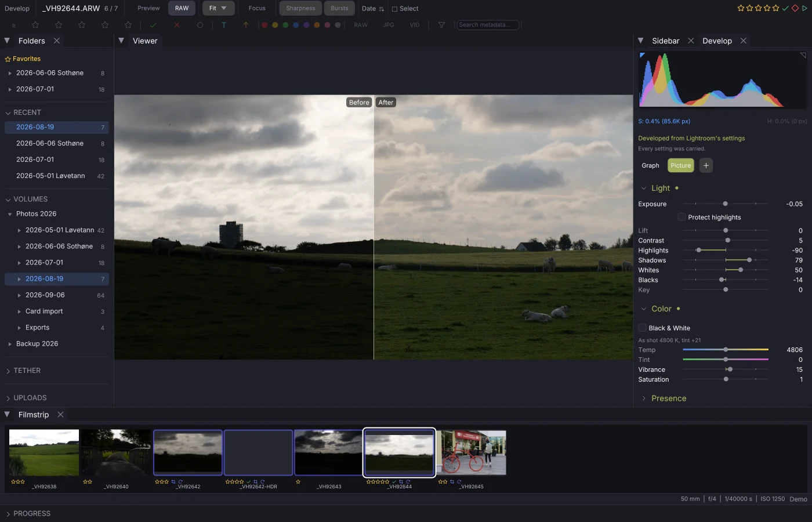Enable the Protect highlights checkbox
This screenshot has height=522, width=812.
click(x=681, y=217)
